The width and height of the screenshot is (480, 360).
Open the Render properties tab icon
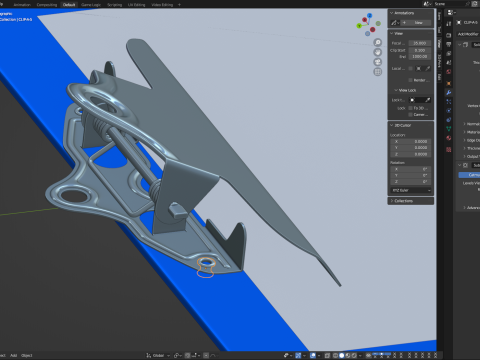(449, 35)
